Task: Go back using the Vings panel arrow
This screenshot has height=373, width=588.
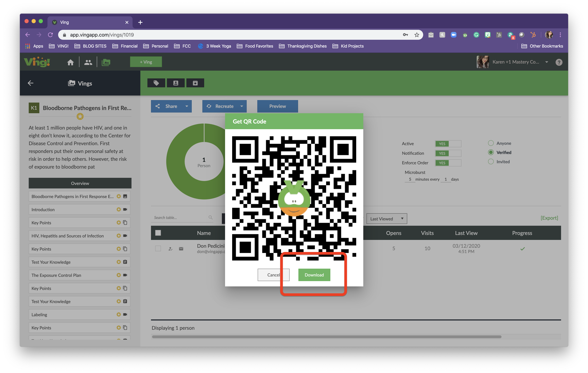Action: (x=30, y=83)
